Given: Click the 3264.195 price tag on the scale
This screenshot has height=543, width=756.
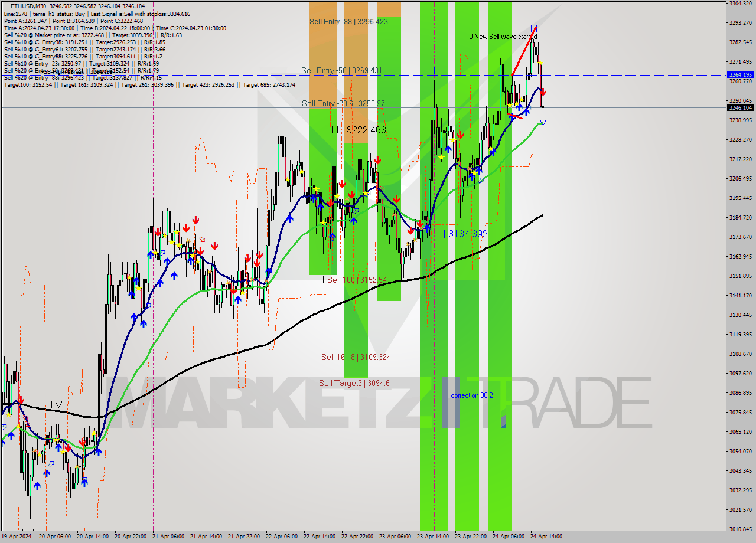Looking at the screenshot, I should 741,75.
